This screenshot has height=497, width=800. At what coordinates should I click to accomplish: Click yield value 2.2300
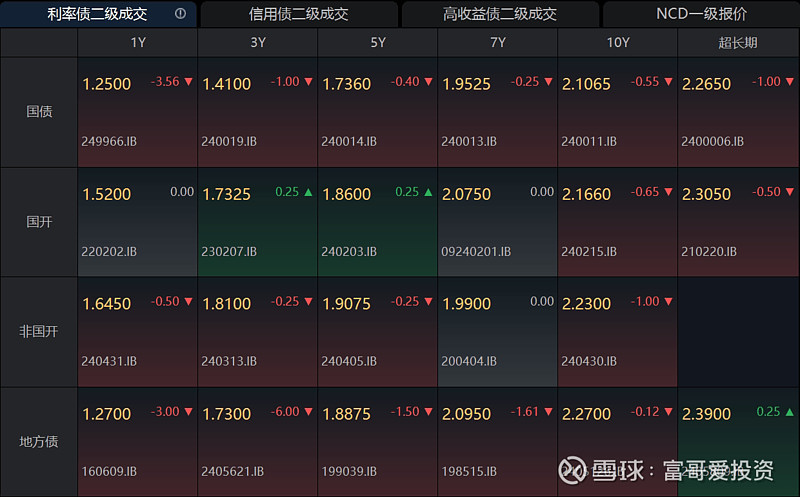point(586,304)
